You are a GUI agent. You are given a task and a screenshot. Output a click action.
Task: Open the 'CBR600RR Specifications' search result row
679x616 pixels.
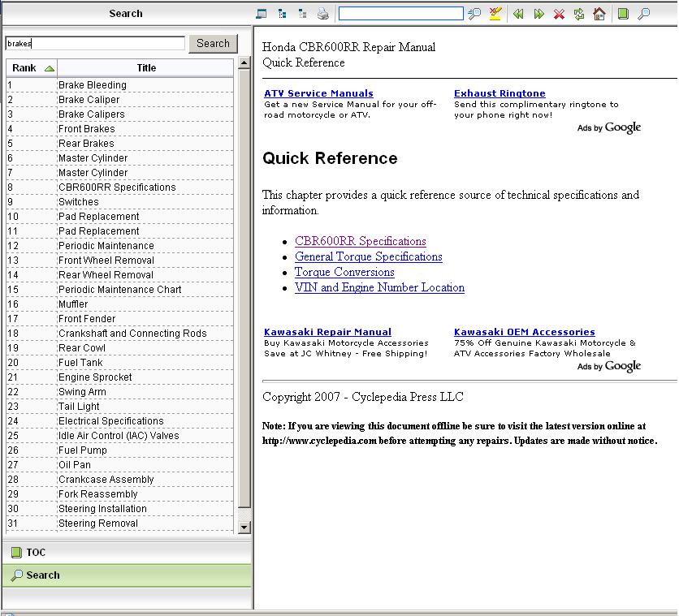[120, 187]
